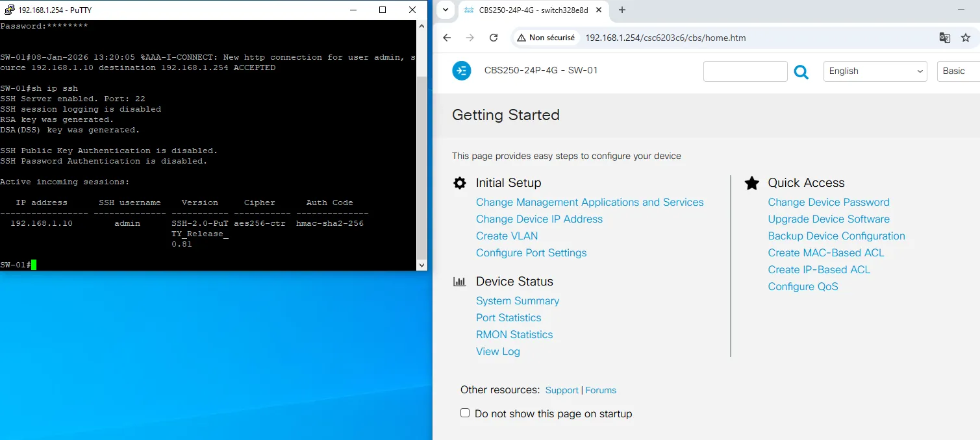Click the CBS250-24P-4G - SW-01 header text
The width and height of the screenshot is (980, 440).
point(541,70)
